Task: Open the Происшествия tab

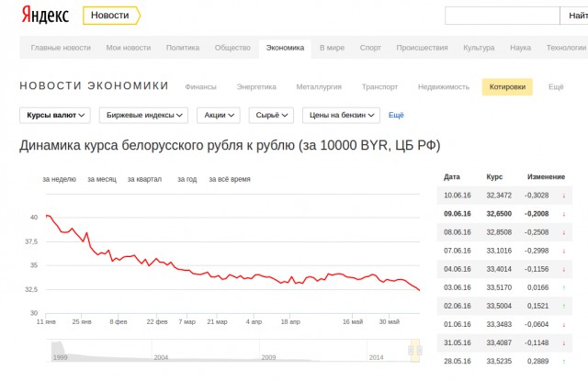Action: [x=422, y=48]
